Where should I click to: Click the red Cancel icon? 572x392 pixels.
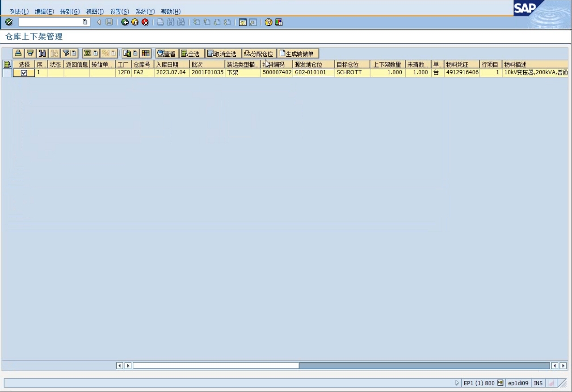(x=145, y=22)
